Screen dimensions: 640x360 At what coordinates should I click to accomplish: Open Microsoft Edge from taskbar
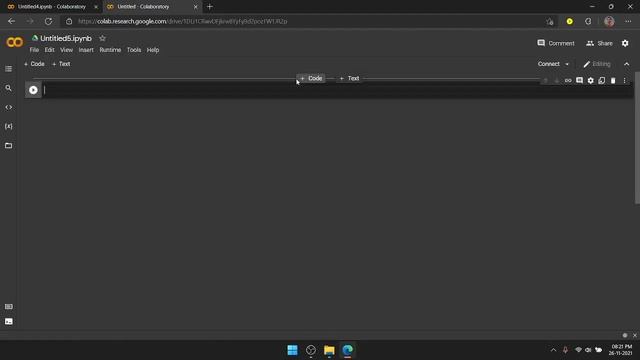point(347,350)
